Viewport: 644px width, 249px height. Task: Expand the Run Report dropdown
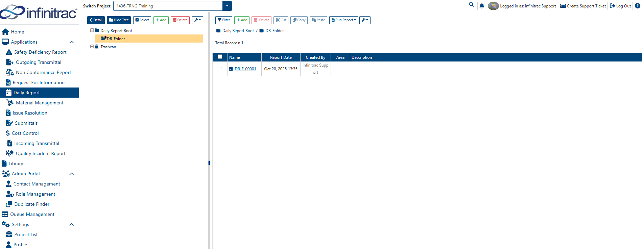pos(344,20)
